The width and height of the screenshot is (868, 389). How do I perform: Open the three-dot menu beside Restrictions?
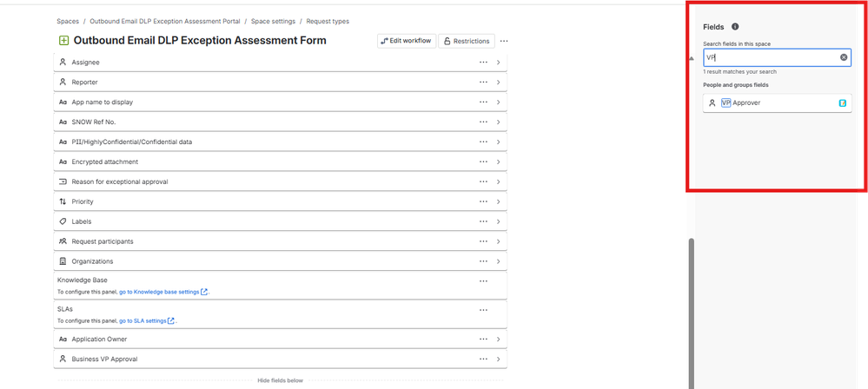click(x=504, y=41)
